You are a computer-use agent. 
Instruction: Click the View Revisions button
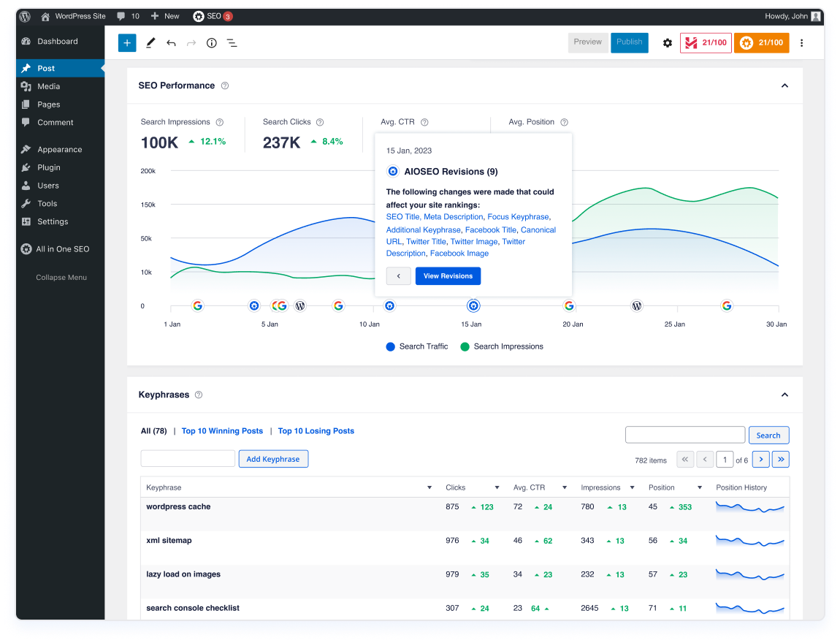pos(448,276)
